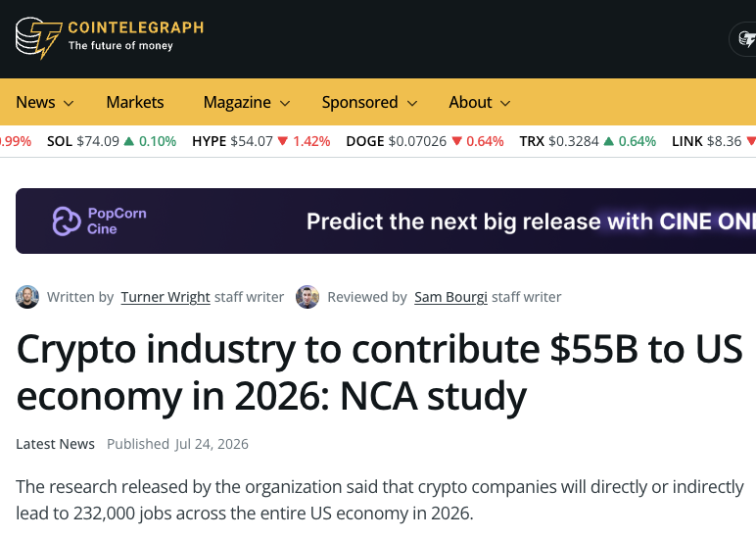756x539 pixels.
Task: Click the Predict the next big release banner
Action: point(386,221)
